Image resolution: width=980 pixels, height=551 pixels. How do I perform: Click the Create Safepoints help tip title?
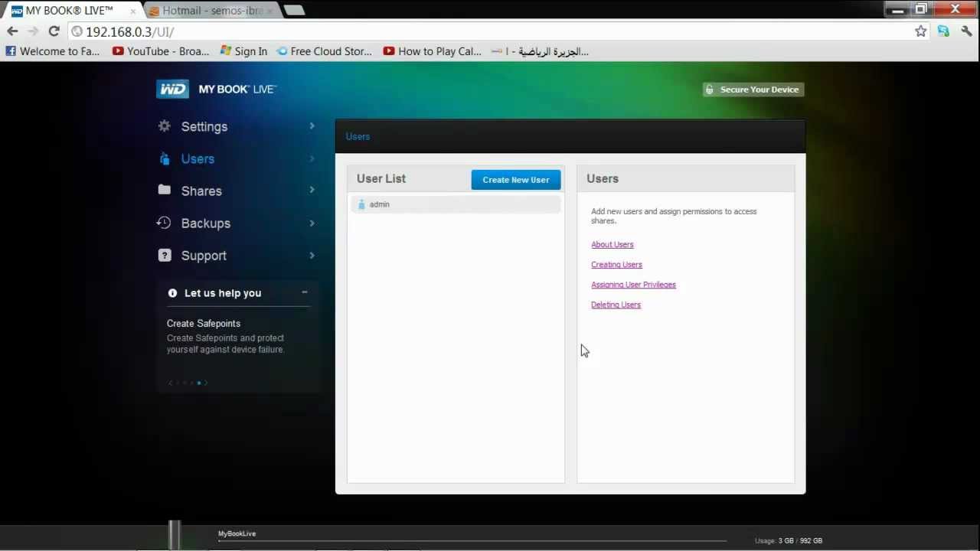click(x=204, y=323)
